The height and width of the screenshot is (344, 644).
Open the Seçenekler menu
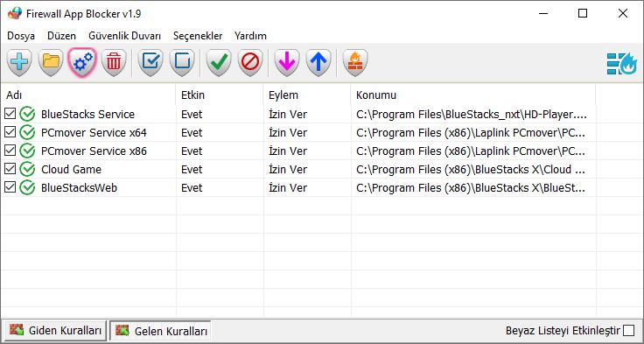coord(198,36)
